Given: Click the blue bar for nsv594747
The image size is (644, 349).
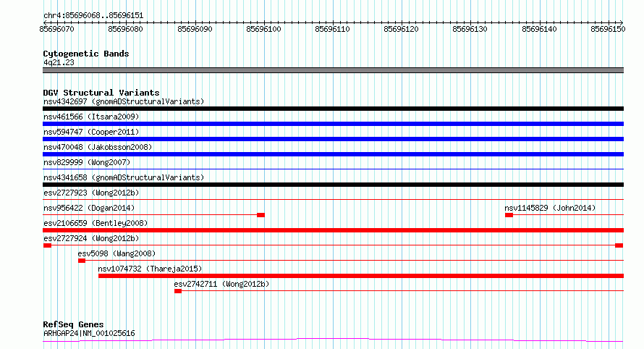Looking at the screenshot, I should pyautogui.click(x=333, y=139).
